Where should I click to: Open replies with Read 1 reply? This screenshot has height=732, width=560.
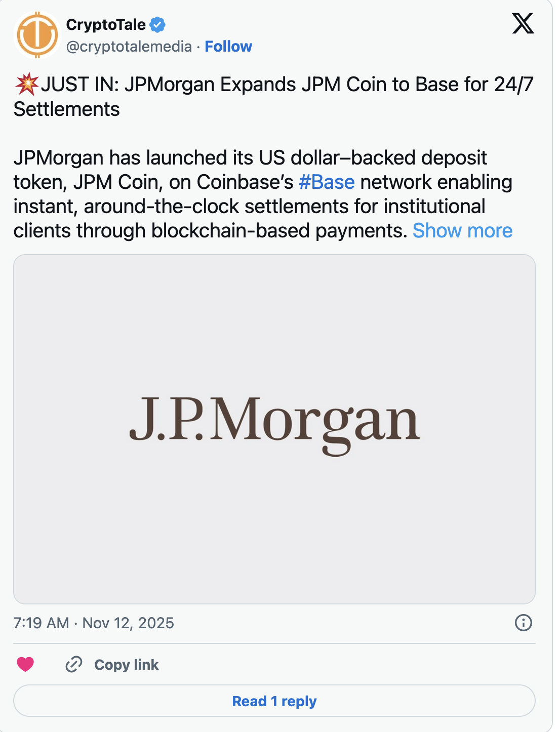[x=273, y=701]
